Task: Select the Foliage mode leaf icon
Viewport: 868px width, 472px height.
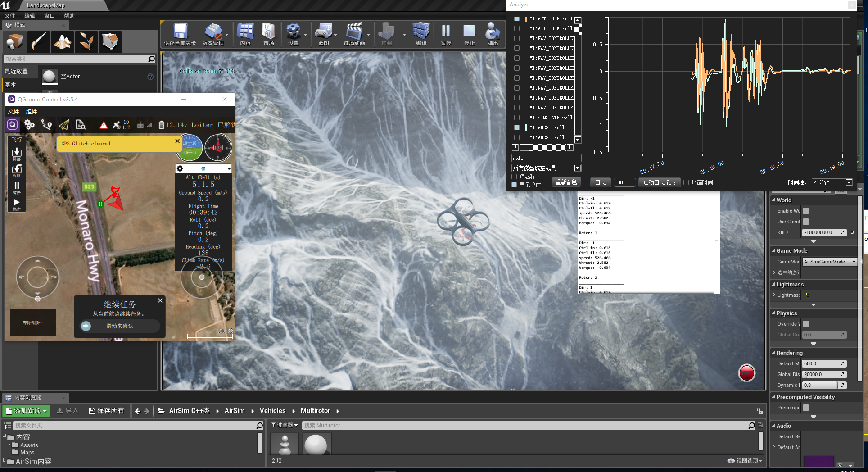Action: coord(86,41)
